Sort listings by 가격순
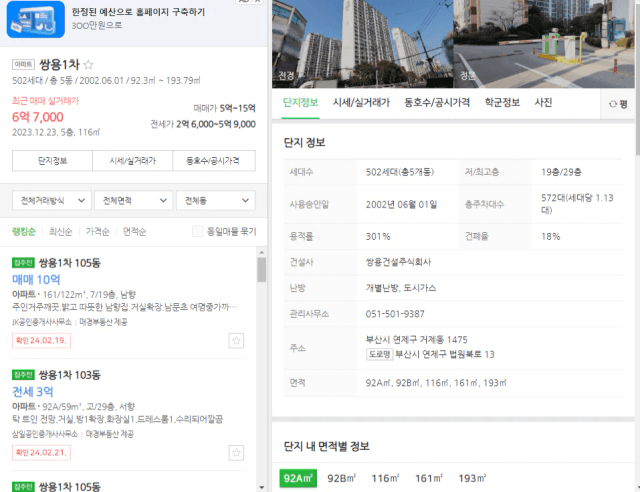 click(97, 232)
